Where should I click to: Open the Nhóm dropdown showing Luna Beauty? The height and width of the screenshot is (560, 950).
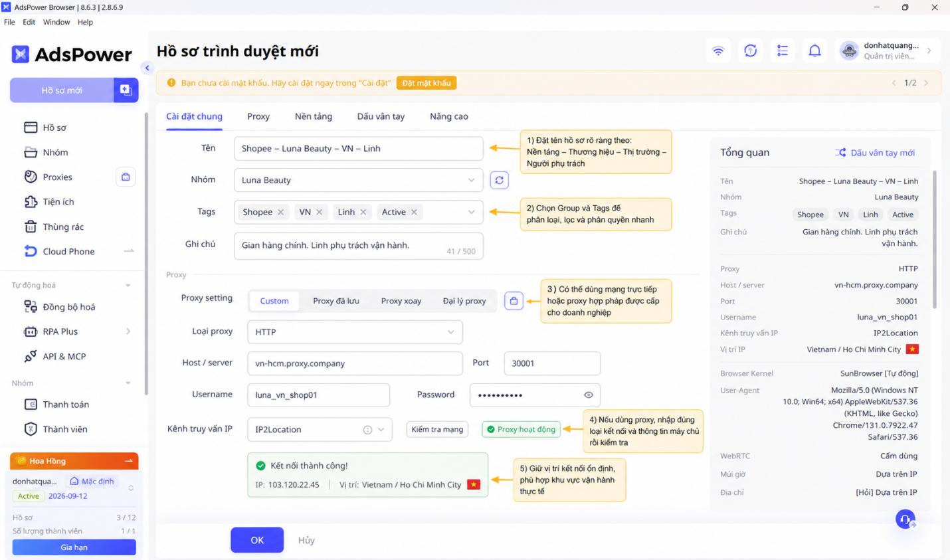358,180
